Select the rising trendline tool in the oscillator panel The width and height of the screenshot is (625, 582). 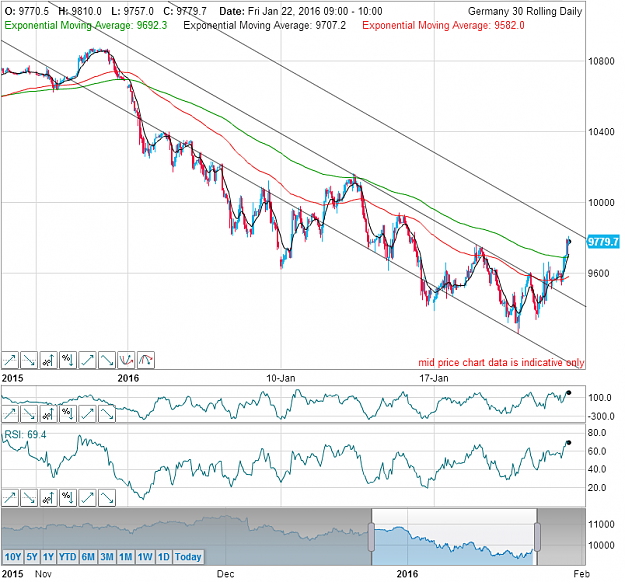(87, 414)
